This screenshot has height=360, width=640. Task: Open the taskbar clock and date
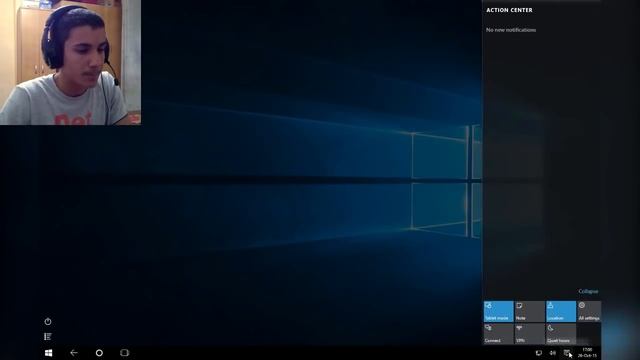coord(587,353)
